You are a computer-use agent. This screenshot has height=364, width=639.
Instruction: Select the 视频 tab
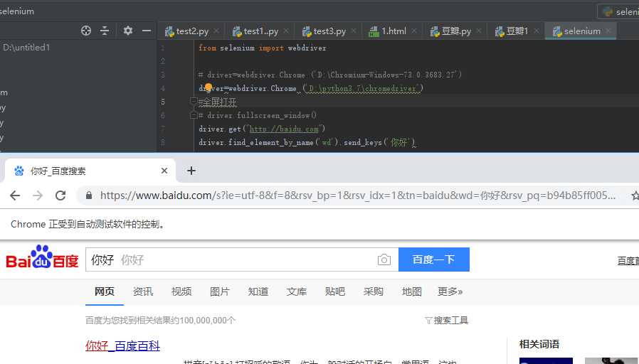pos(181,291)
